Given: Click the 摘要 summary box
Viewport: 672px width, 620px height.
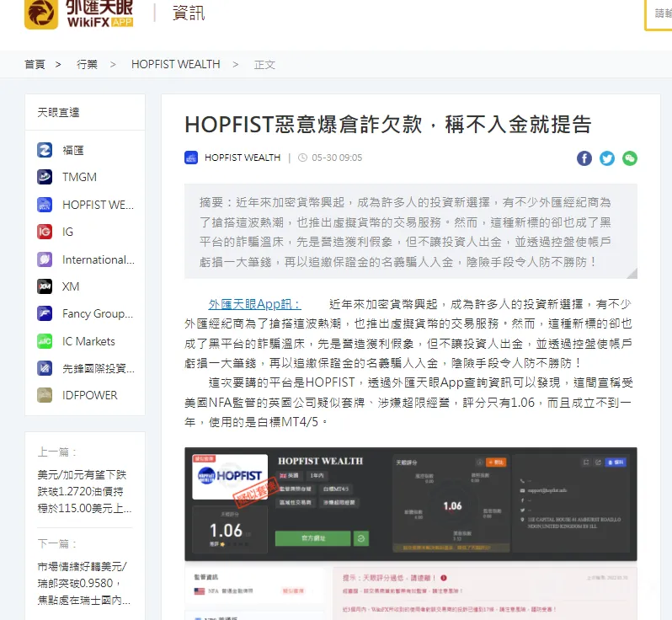Looking at the screenshot, I should (411, 232).
